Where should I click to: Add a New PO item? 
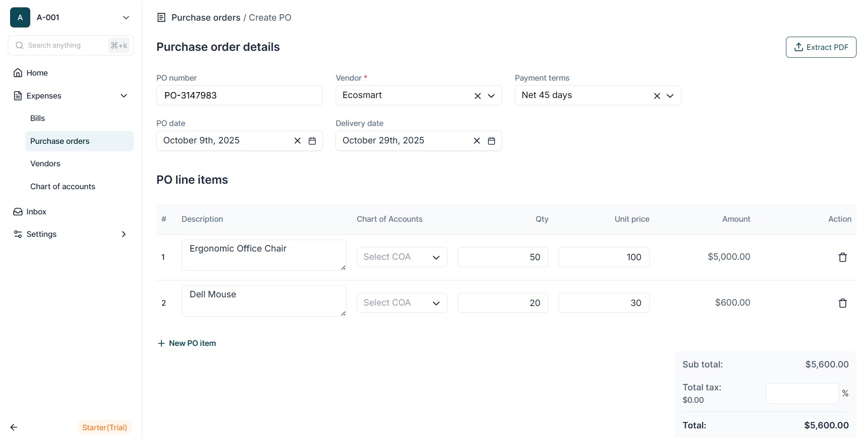click(187, 343)
